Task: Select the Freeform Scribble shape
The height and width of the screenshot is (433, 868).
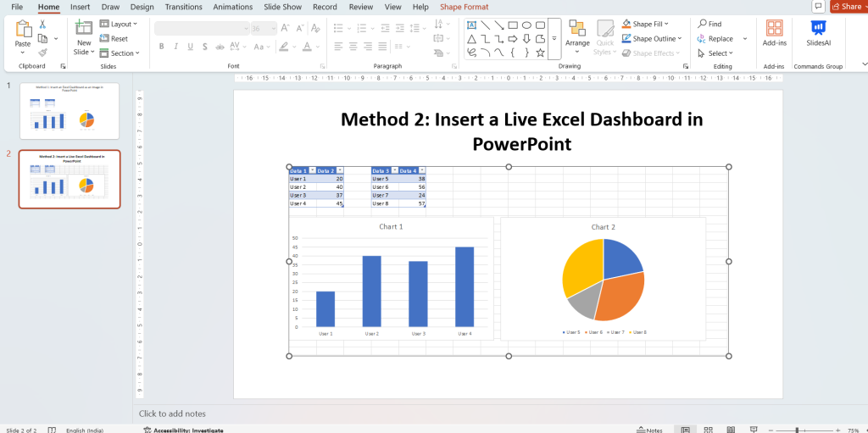Action: 471,53
